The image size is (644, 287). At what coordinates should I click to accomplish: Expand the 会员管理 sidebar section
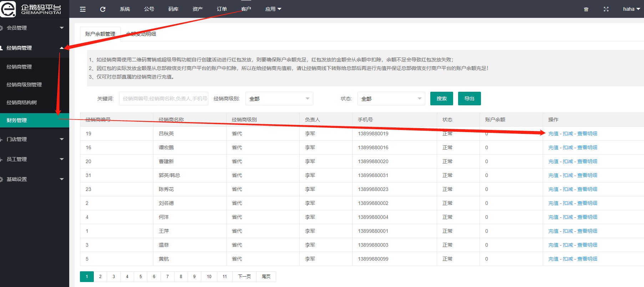click(x=35, y=28)
